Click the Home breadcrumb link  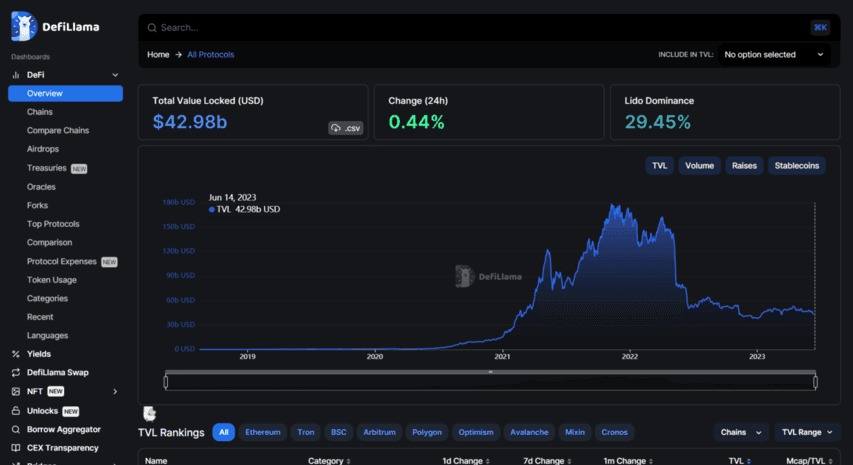(158, 55)
